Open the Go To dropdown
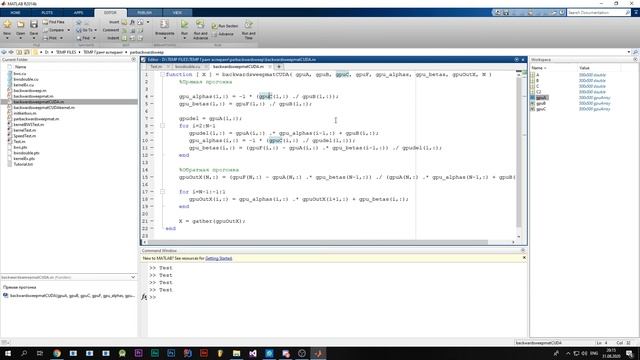Screen dimensions: 640x360 (96, 30)
